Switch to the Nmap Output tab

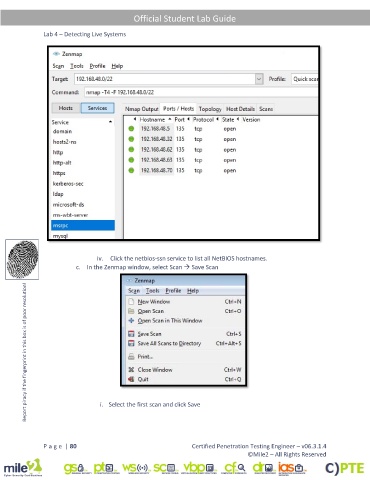[142, 109]
